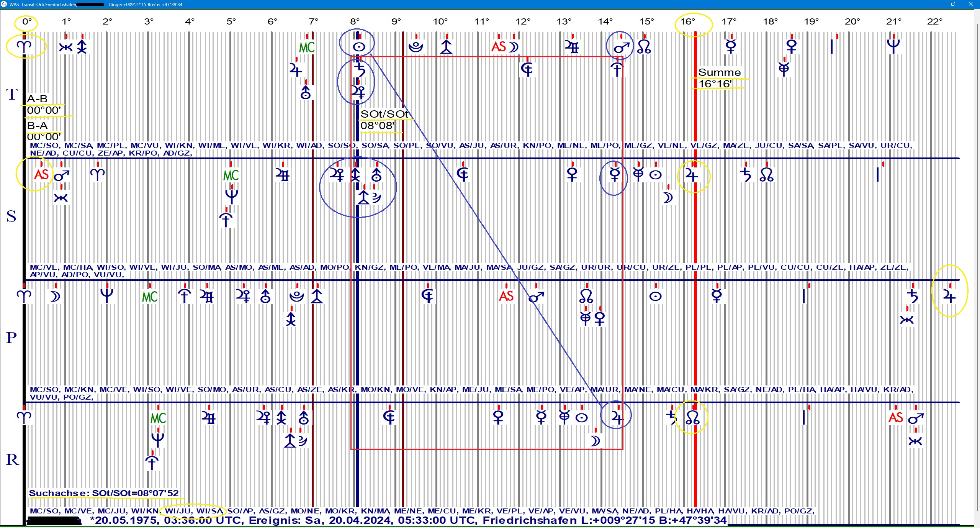980x528 pixels.
Task: Select the Node glyph in the R row
Action: coord(692,418)
